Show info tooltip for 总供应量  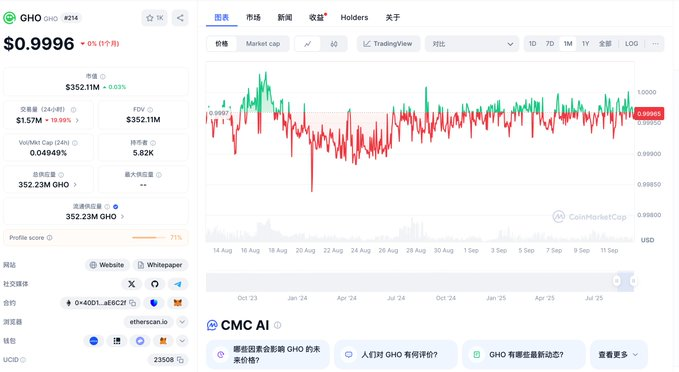[x=61, y=175]
